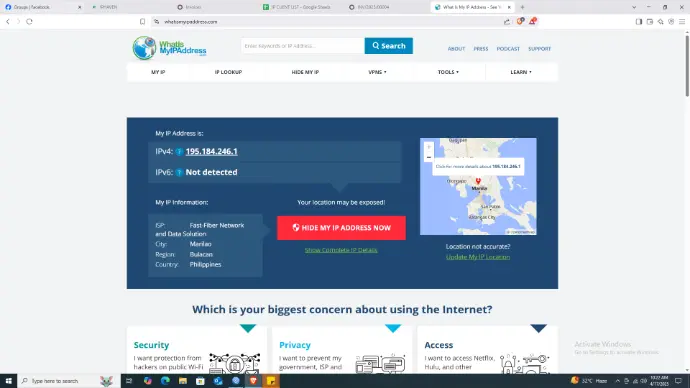The image size is (690, 388).
Task: Open the Show Complete IP Details link
Action: coord(341,250)
